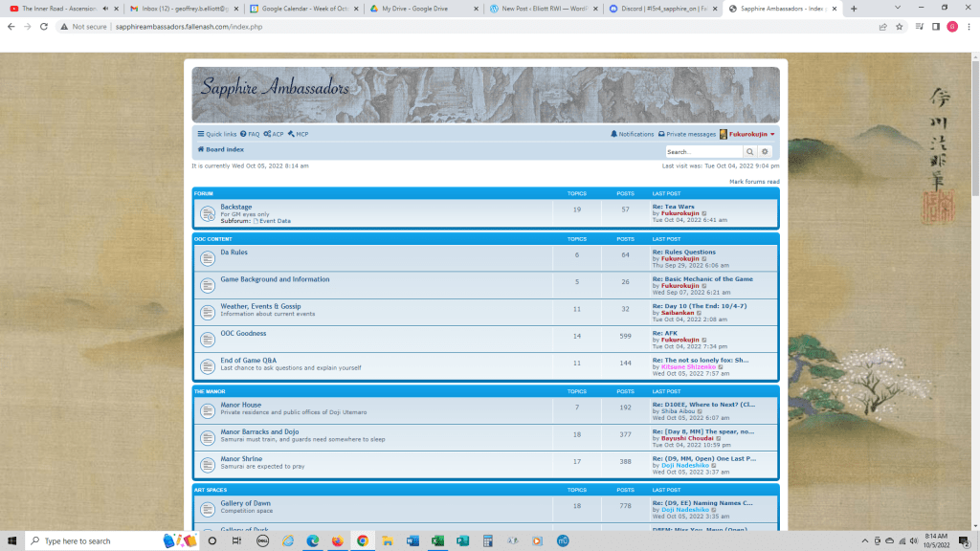This screenshot has height=551, width=980.
Task: Click Mark forums read link
Action: tap(754, 181)
